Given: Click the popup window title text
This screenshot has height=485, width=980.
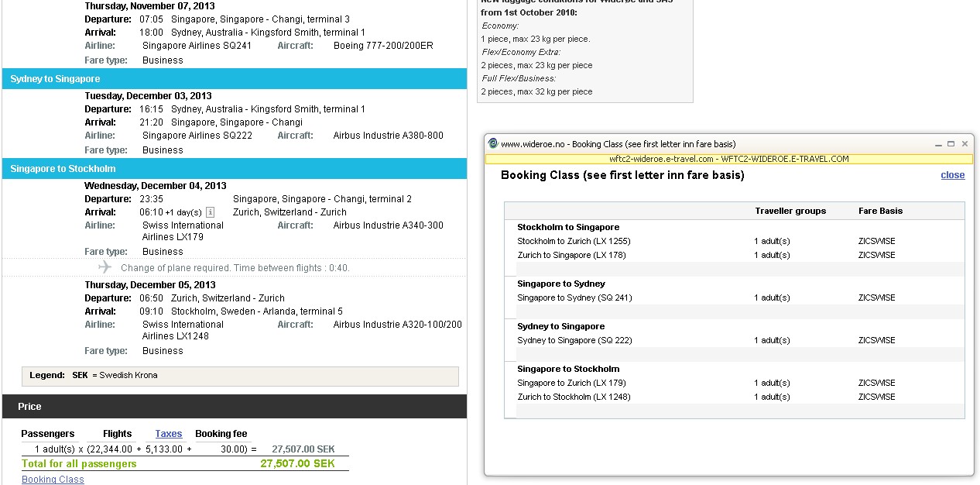Looking at the screenshot, I should point(618,144).
